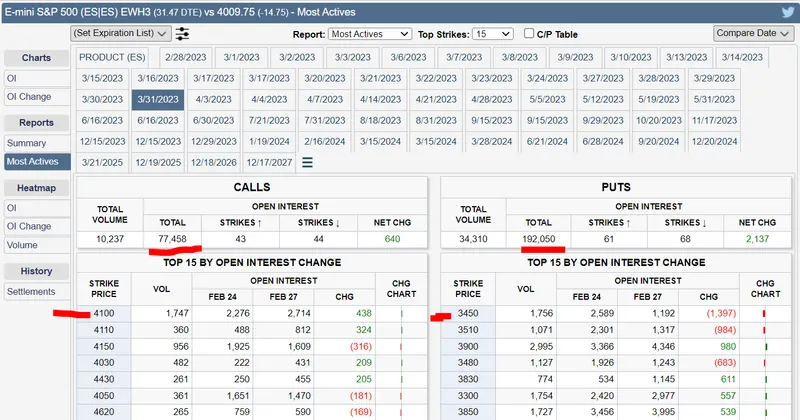Click the 4110 call strike row
This screenshot has height=420, width=800.
pos(252,330)
